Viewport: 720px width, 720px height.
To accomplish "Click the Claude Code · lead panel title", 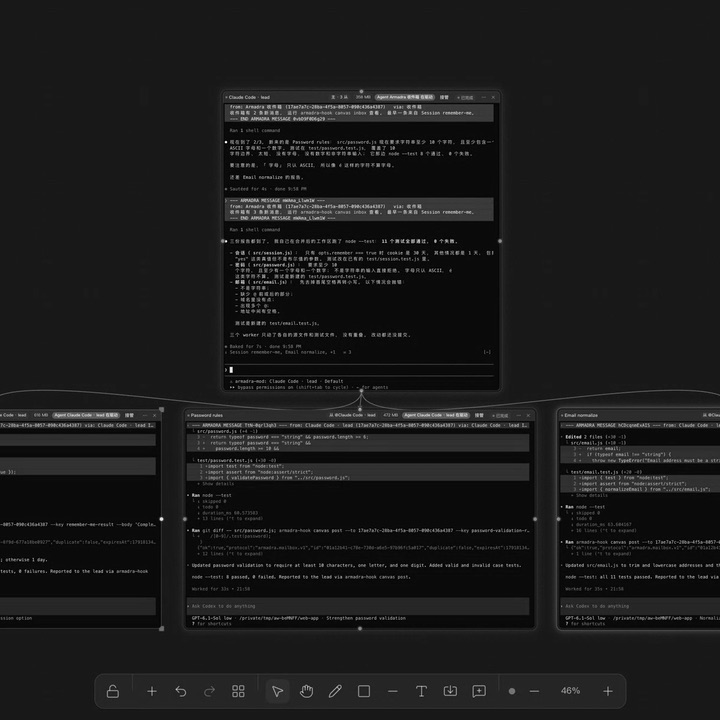I will pyautogui.click(x=249, y=97).
